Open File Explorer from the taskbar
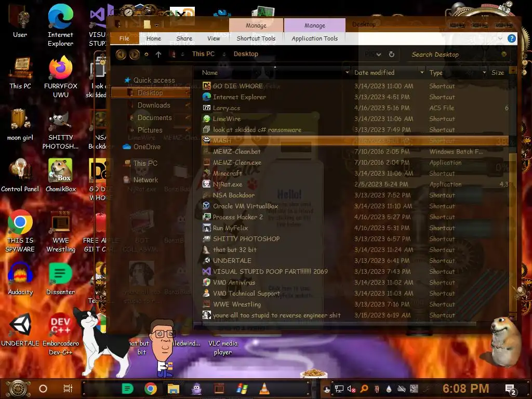532x399 pixels. (174, 389)
